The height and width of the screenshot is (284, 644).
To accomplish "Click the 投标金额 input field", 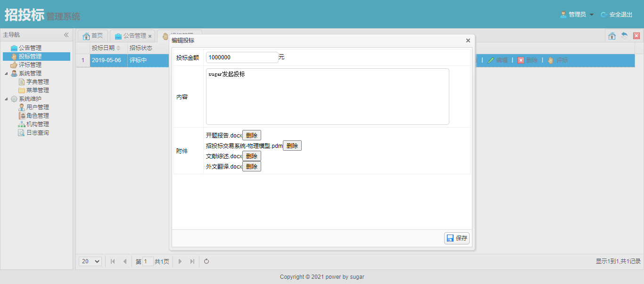I will click(242, 57).
